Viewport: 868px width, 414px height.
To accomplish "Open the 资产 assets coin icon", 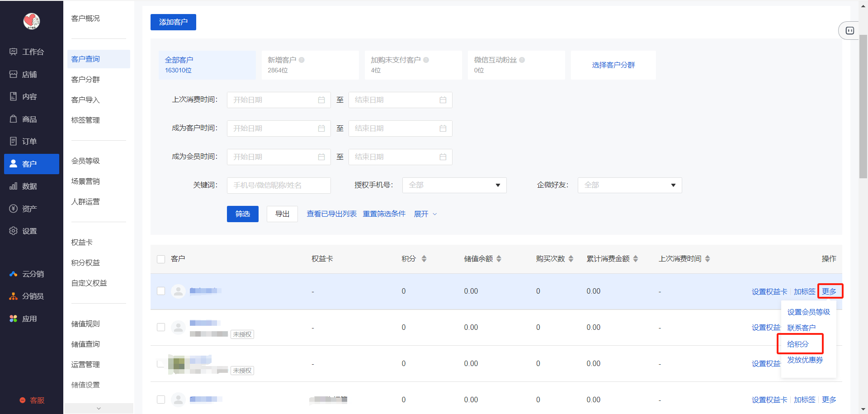I will click(14, 209).
